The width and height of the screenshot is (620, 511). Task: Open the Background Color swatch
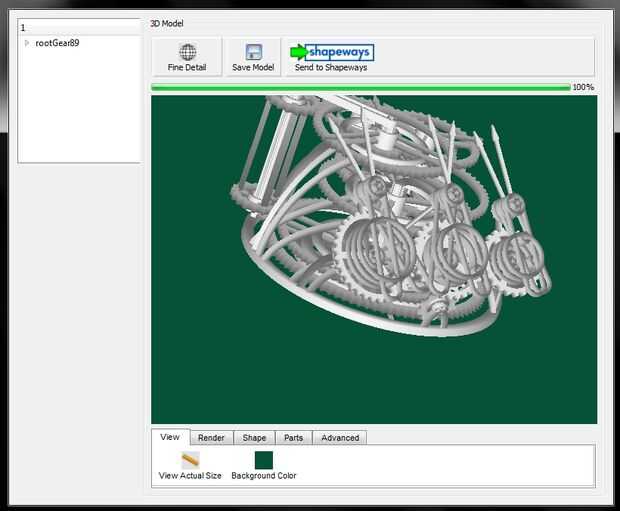tap(264, 460)
